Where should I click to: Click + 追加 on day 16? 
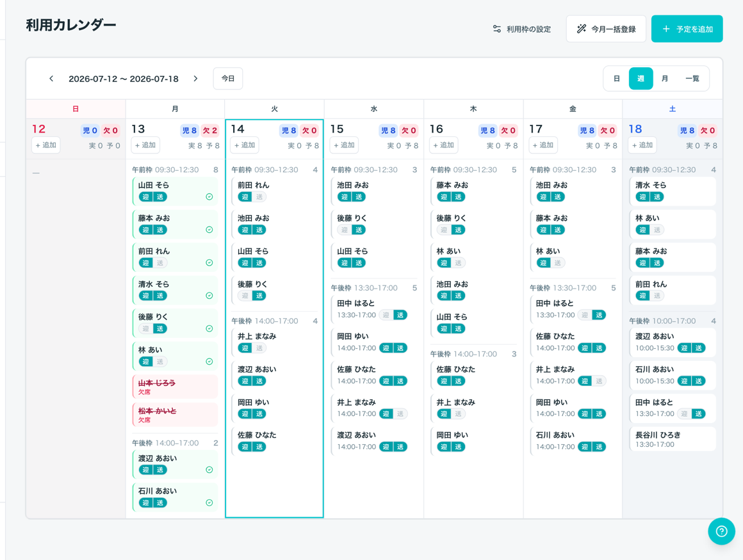(x=443, y=145)
